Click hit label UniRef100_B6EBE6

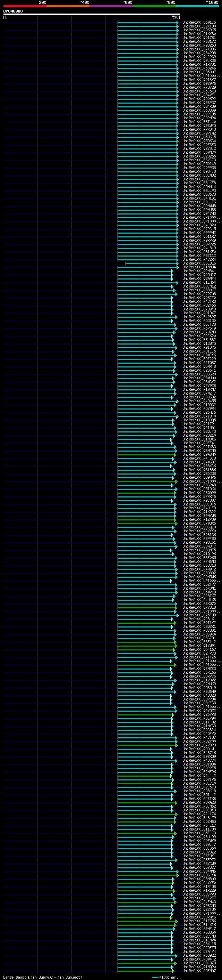[199, 263]
